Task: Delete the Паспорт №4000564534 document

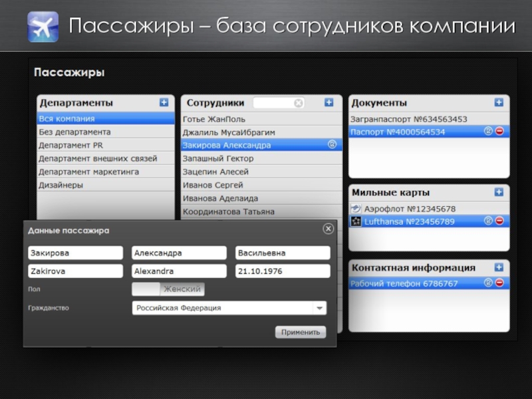Action: [x=499, y=131]
